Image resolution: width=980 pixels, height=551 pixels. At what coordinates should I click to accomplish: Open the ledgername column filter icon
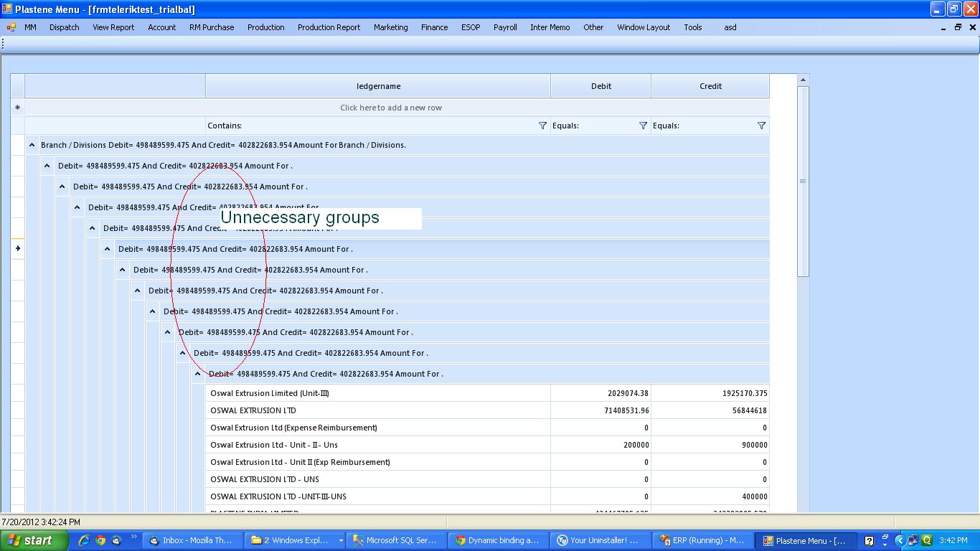[x=542, y=126]
